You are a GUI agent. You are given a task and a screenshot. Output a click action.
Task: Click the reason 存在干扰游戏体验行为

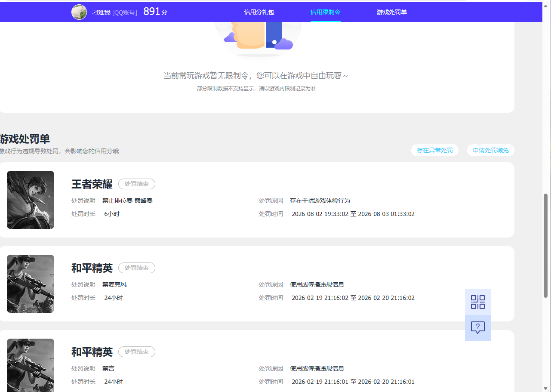tap(320, 201)
